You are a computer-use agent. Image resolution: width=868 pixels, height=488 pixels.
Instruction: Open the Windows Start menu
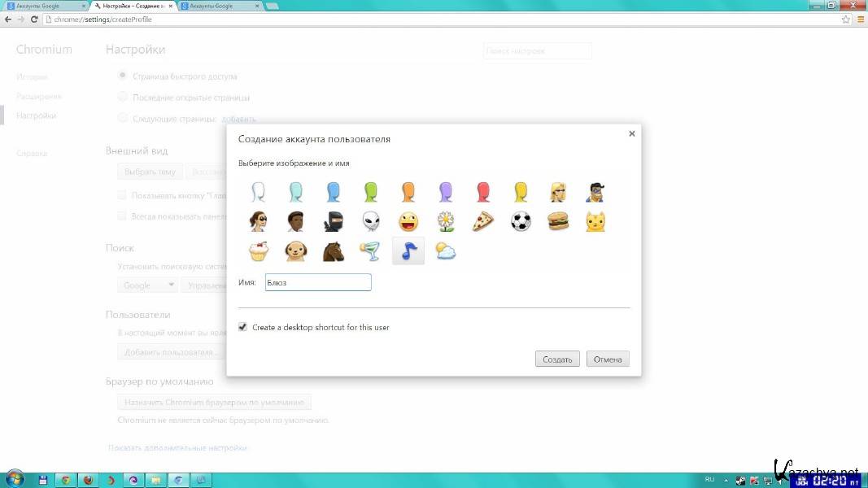pyautogui.click(x=15, y=479)
